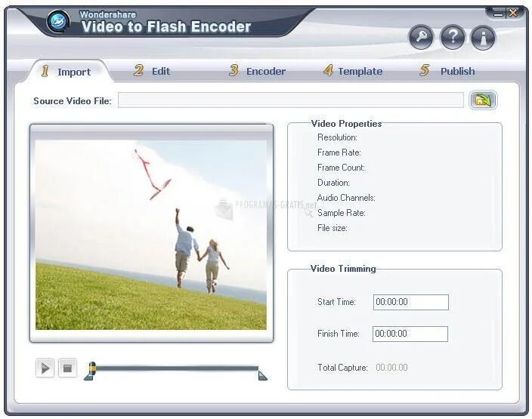This screenshot has height=419, width=532.
Task: Open help with the question mark icon
Action: (x=452, y=37)
